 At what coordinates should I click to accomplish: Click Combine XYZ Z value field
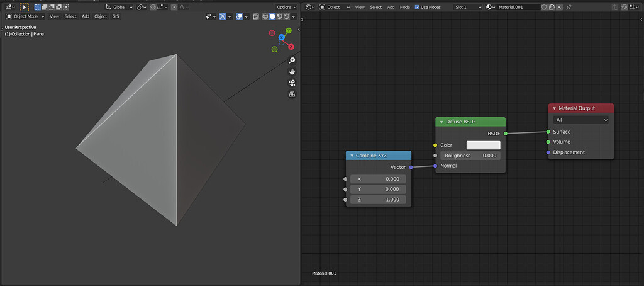tap(378, 200)
